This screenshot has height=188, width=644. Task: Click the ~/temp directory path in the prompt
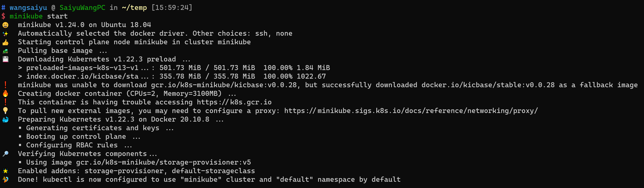(134, 8)
